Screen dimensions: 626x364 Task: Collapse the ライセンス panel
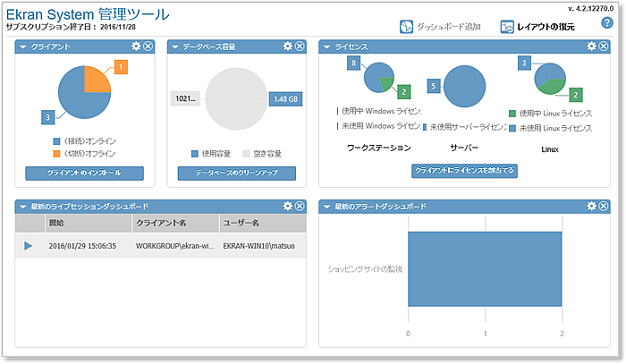coord(326,47)
